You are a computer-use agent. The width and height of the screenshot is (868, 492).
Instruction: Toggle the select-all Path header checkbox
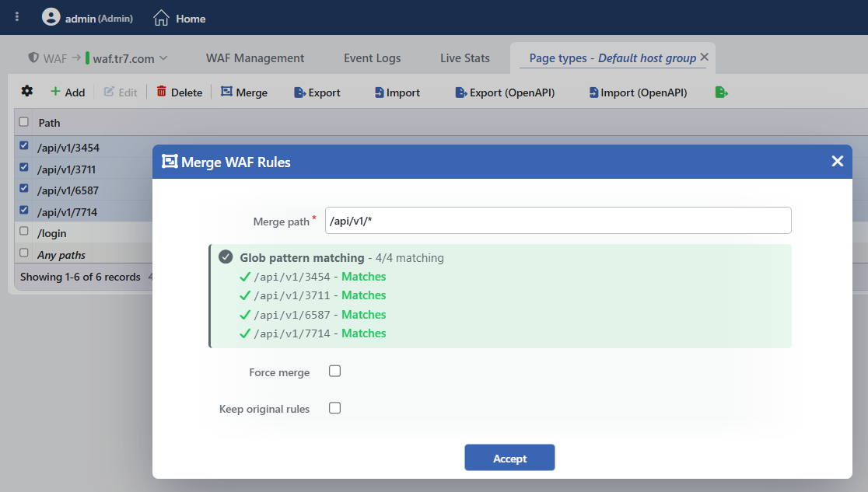coord(24,122)
